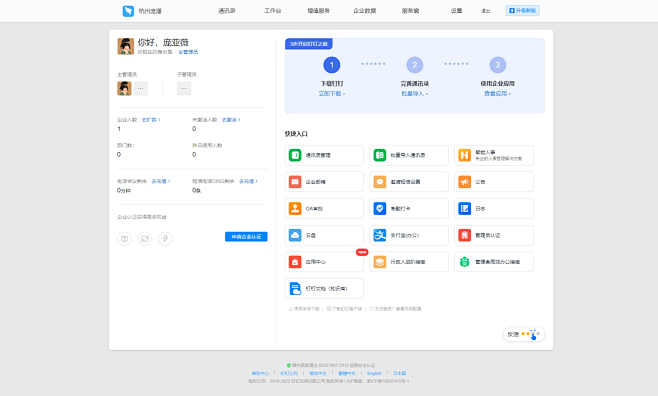Open the blue 钉钉文档 (知识库) icon
Screen dimensions: 658x396
pyautogui.click(x=295, y=289)
